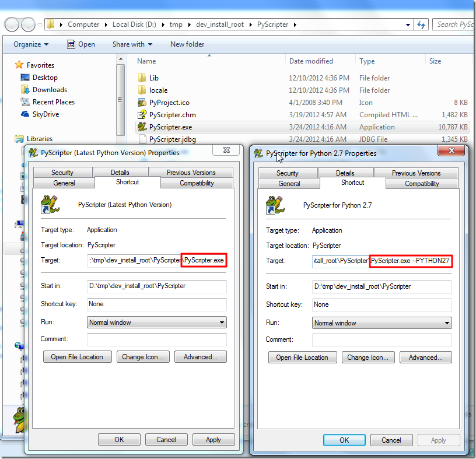Click the Back navigation arrow in Explorer

12,24
